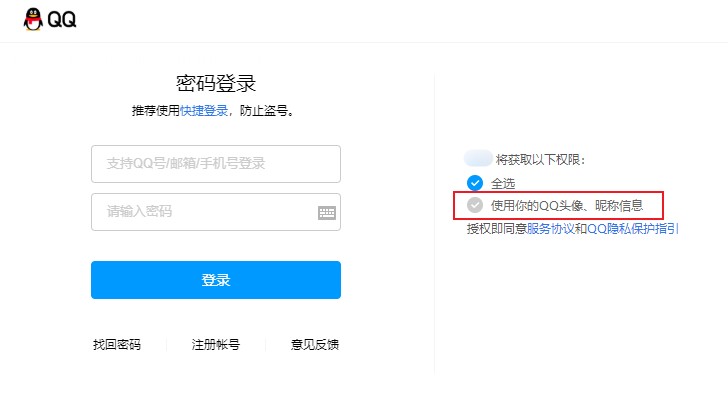Click the 授权即同意 agreement text
728x399 pixels.
point(497,229)
